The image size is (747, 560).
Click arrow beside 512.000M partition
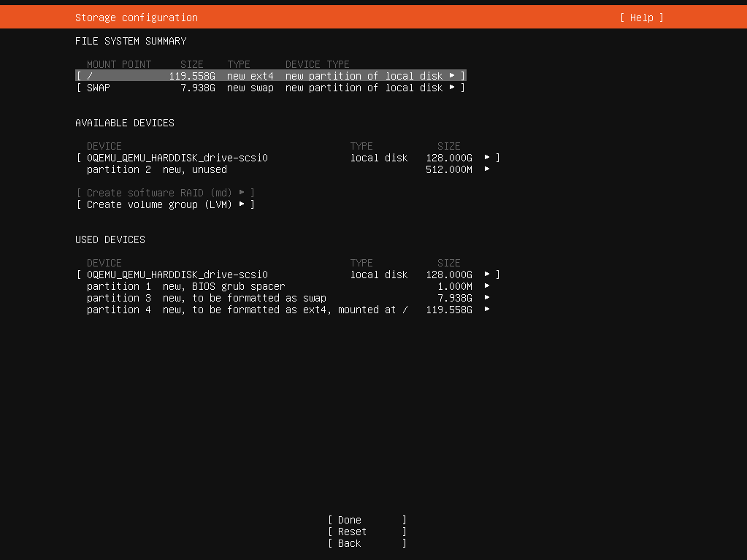(x=487, y=169)
